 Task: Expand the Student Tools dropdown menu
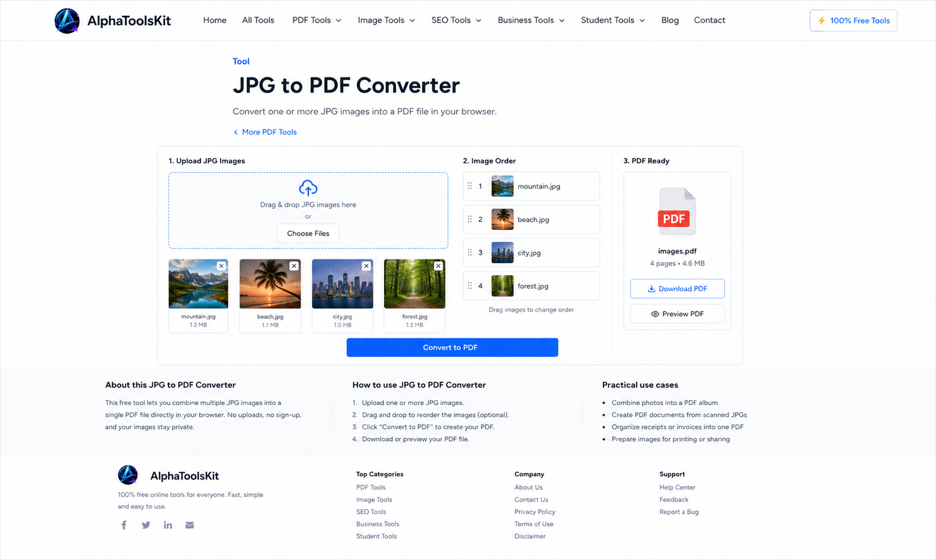pyautogui.click(x=613, y=20)
